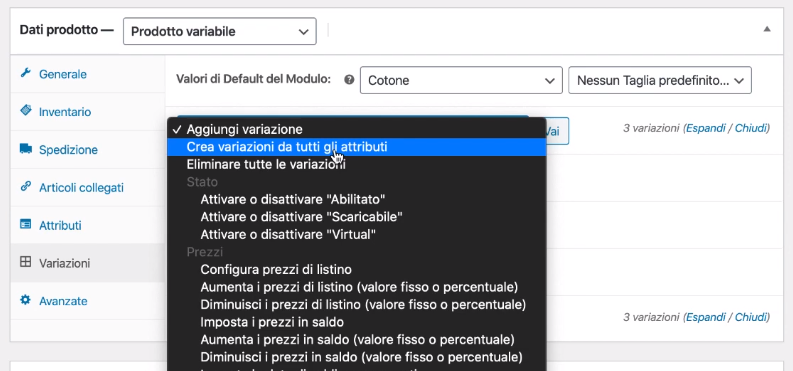The width and height of the screenshot is (793, 371).
Task: Select Aggiungi variazione menu option
Action: [x=357, y=129]
